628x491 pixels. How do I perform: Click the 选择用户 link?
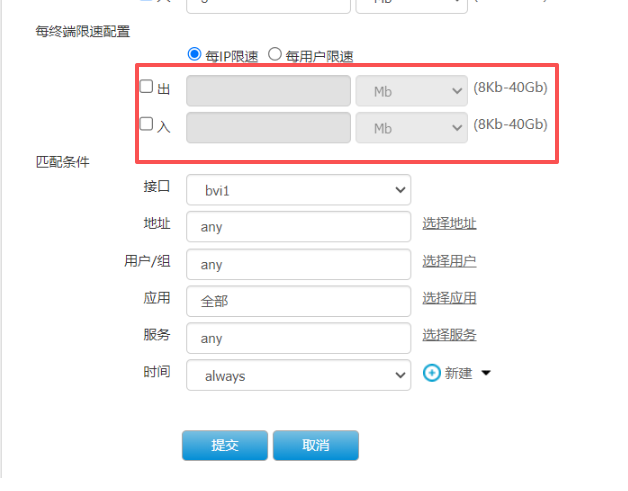click(x=449, y=261)
